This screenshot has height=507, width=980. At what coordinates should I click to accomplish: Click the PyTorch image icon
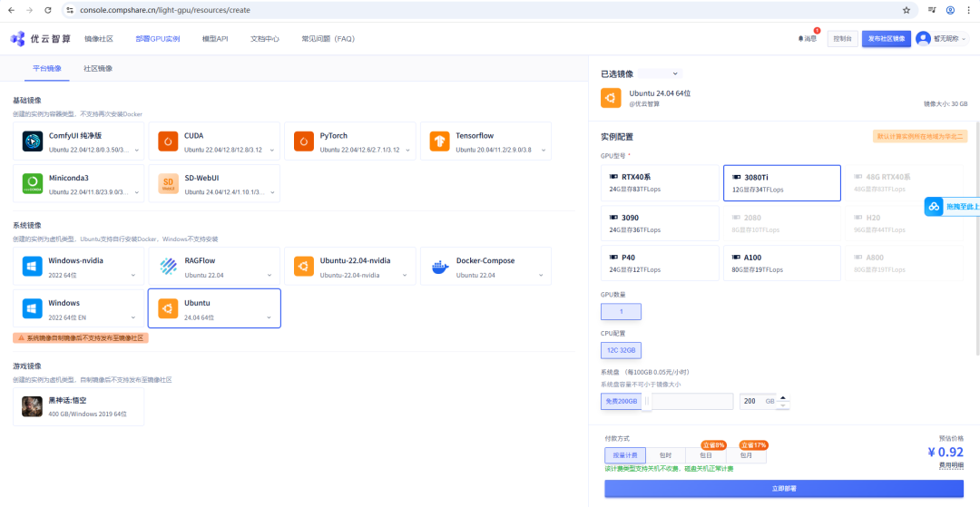coord(304,141)
